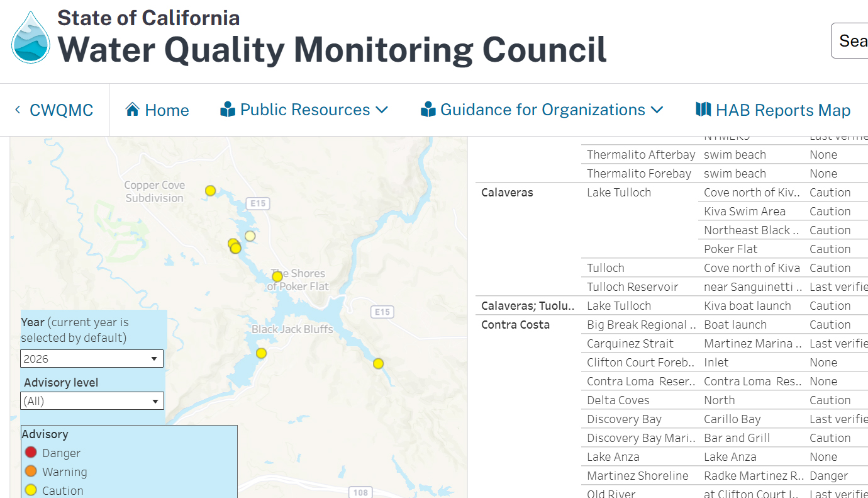The image size is (868, 498).
Task: Open the Guidance for Organizations menu
Action: (542, 110)
